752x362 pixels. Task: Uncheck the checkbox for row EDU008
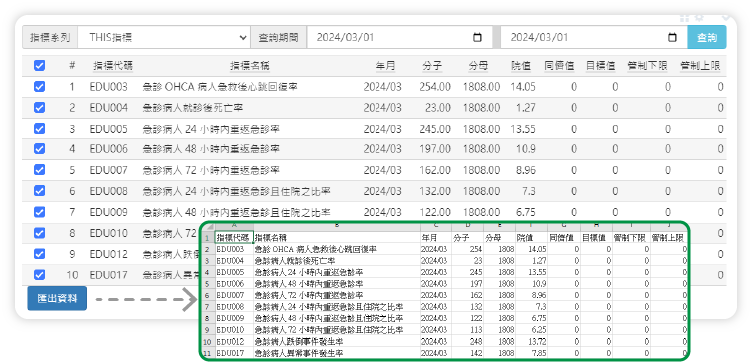coord(39,191)
